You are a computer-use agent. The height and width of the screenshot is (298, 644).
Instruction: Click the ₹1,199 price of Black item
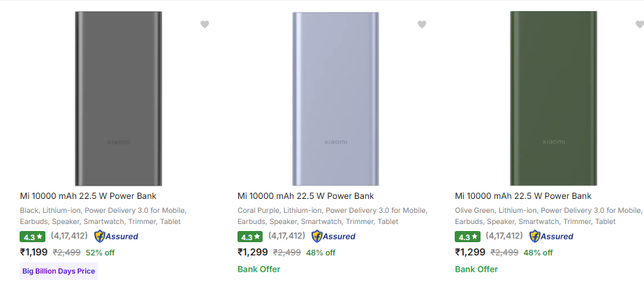[34, 252]
